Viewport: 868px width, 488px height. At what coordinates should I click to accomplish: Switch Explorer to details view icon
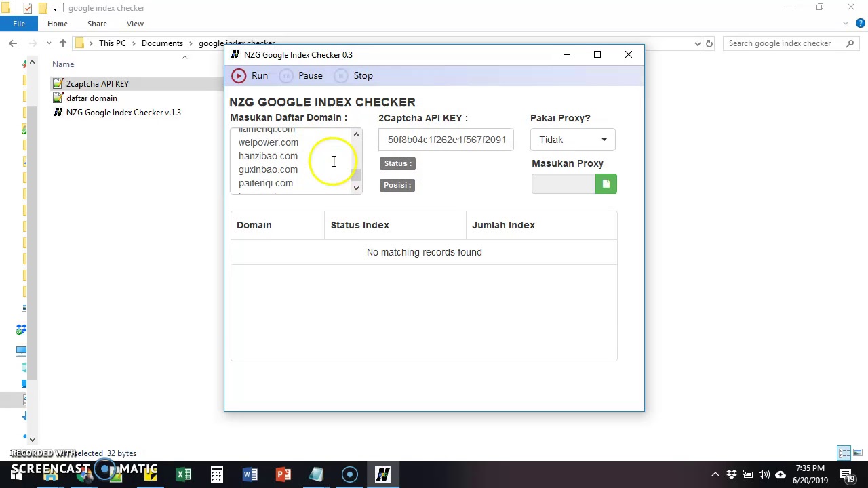point(844,453)
